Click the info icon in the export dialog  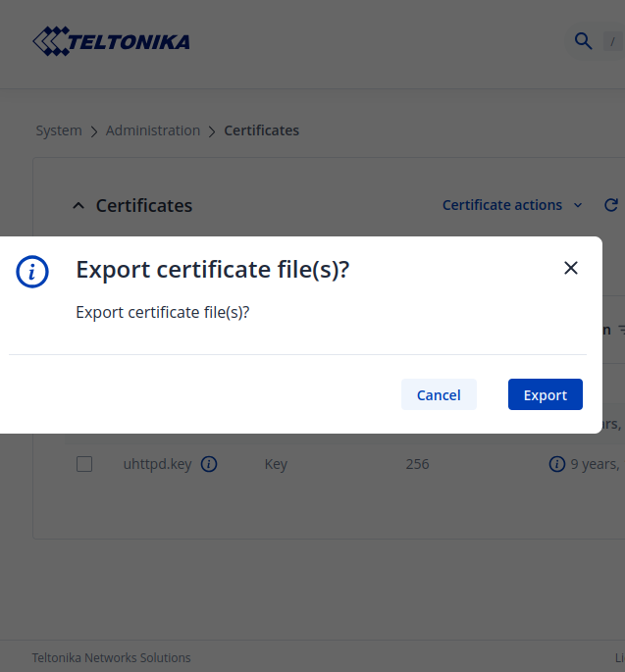pos(32,271)
